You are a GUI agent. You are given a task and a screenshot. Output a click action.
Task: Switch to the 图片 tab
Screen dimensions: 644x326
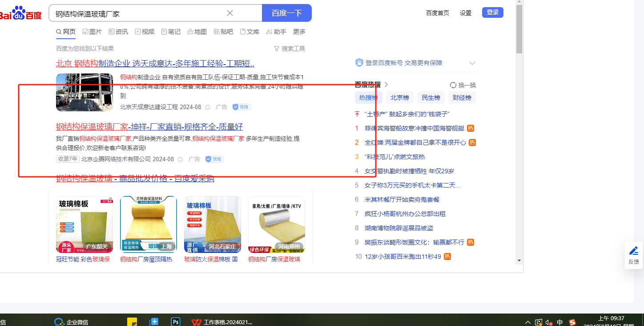tap(92, 32)
